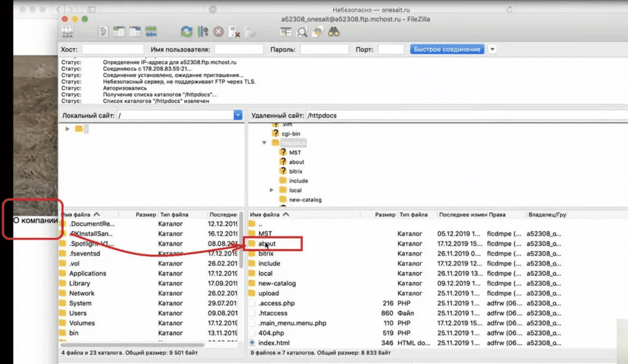
Task: Open the quick connect history dropdown arrow
Action: pyautogui.click(x=492, y=49)
